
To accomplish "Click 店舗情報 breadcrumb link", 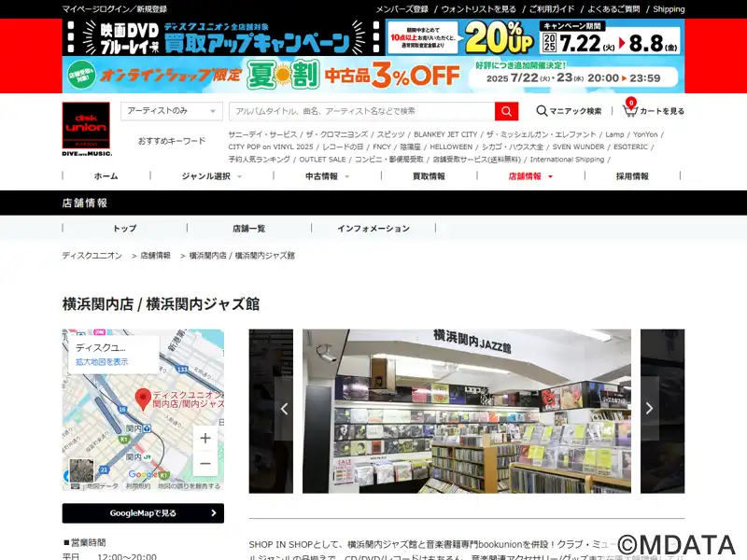I will pyautogui.click(x=155, y=256).
